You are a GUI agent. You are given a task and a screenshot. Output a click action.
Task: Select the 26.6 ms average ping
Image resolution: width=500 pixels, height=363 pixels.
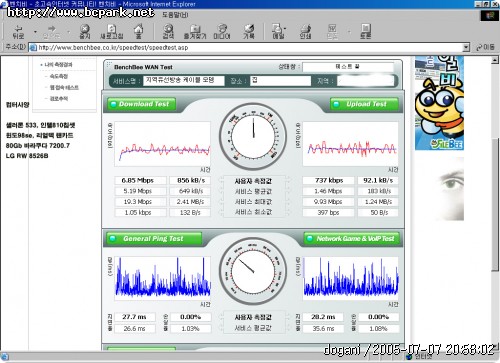click(135, 329)
